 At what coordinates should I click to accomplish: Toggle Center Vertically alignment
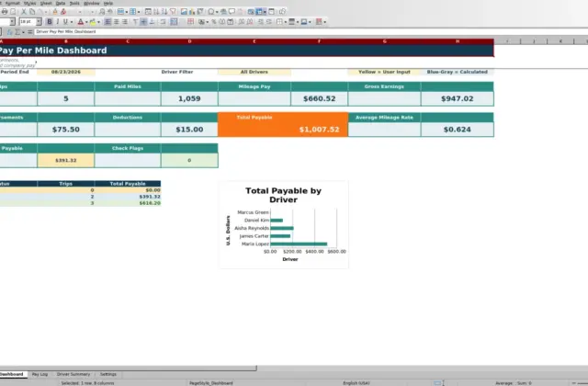(143, 22)
